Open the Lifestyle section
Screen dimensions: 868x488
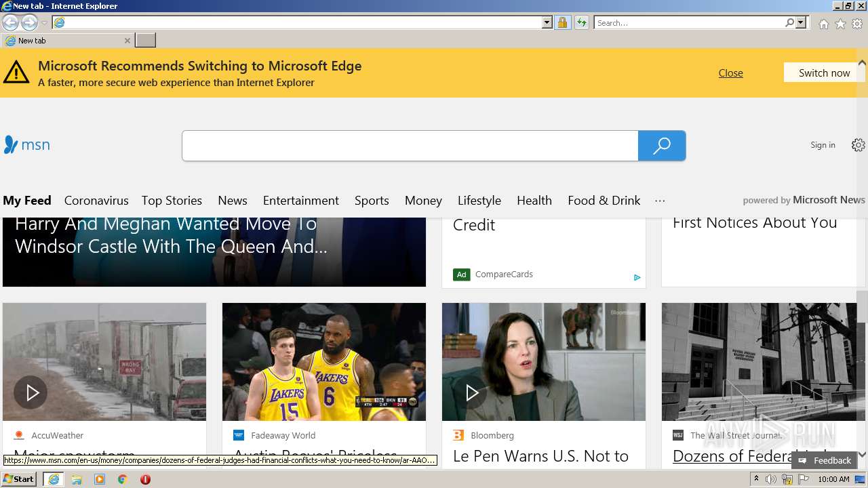pyautogui.click(x=479, y=201)
